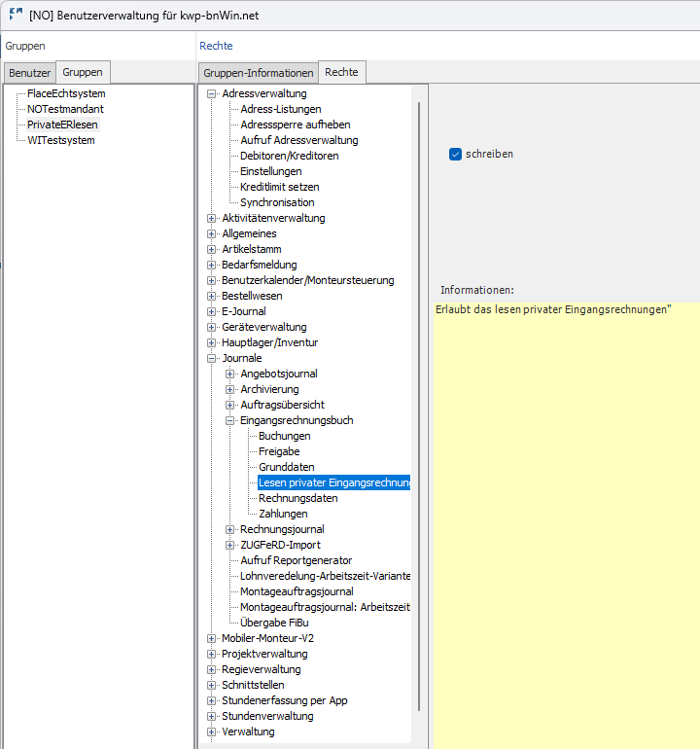
Task: Expand the ZUGFeRD-Import node
Action: pyautogui.click(x=229, y=546)
